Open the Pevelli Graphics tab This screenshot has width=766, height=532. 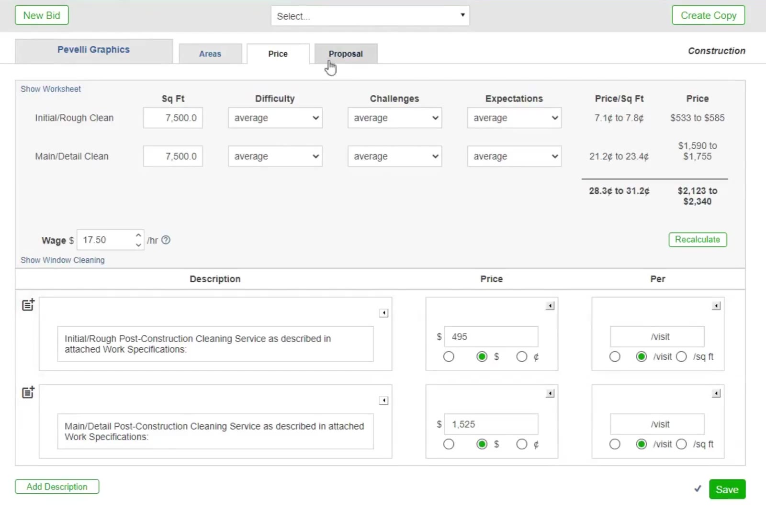94,51
